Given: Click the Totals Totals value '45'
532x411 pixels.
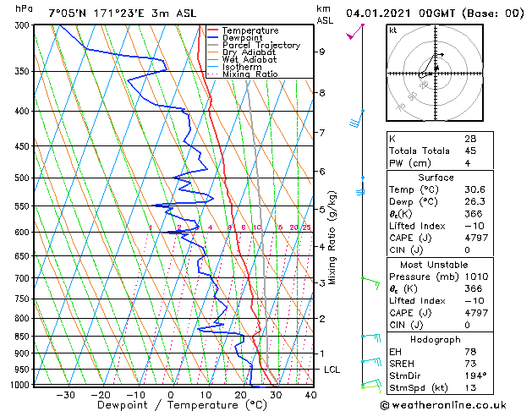Looking at the screenshot, I should tap(470, 151).
